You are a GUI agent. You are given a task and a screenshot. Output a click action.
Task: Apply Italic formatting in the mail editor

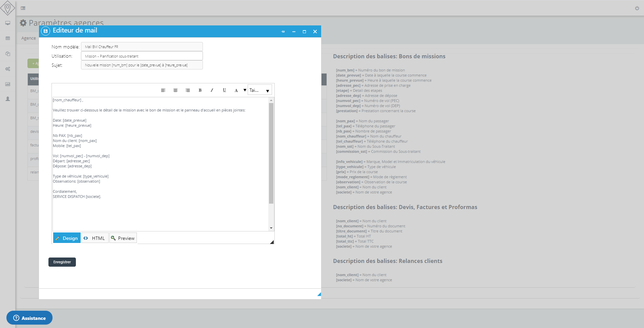(x=211, y=90)
